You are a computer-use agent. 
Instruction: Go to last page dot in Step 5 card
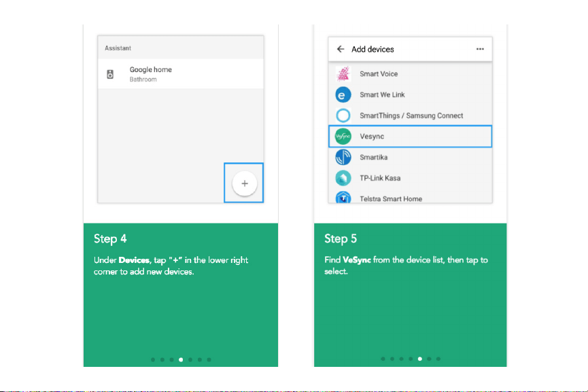438,359
